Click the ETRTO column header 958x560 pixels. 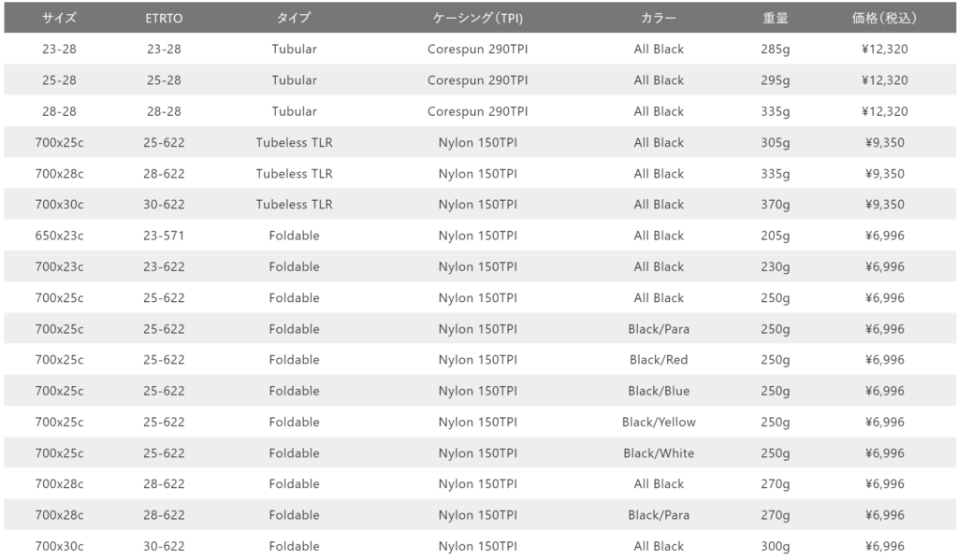point(164,18)
